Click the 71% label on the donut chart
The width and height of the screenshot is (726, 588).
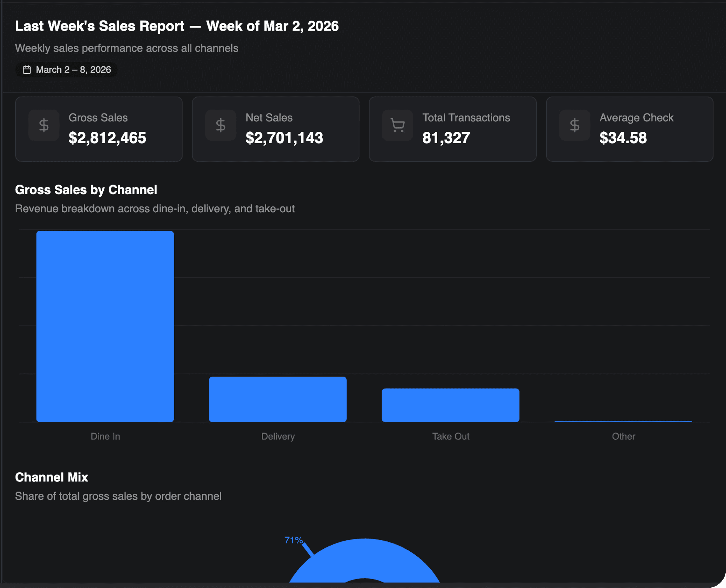click(293, 540)
